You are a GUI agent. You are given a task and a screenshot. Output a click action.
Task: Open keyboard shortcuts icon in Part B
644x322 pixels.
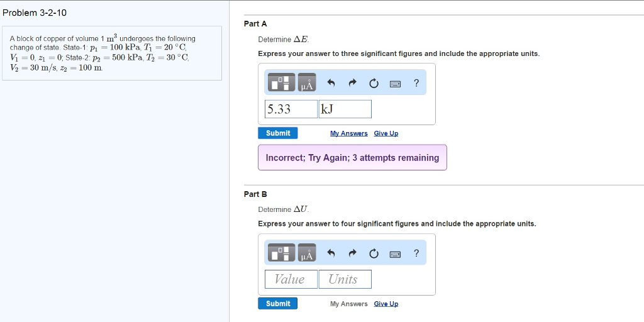point(396,253)
